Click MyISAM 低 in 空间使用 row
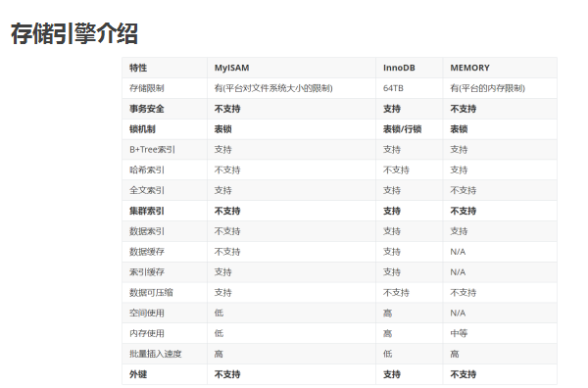This screenshot has width=588, height=388. pos(219,313)
